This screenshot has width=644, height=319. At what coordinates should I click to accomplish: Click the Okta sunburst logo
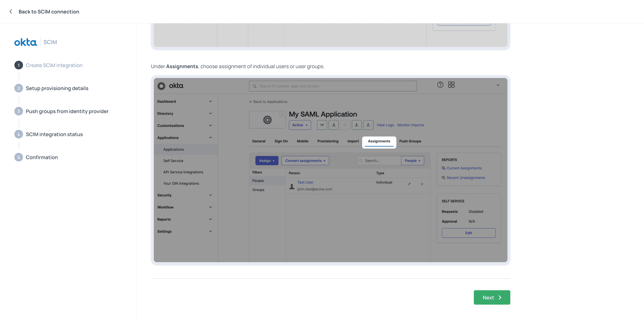point(161,86)
